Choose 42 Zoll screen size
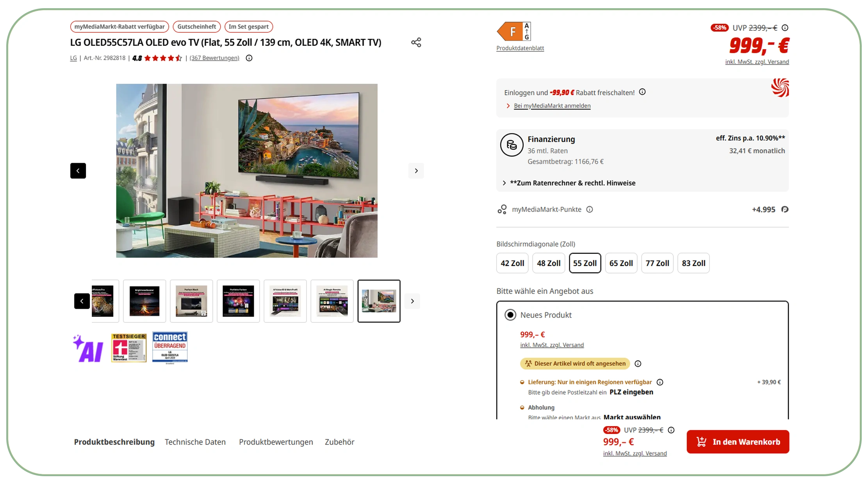The height and width of the screenshot is (484, 868). click(512, 263)
